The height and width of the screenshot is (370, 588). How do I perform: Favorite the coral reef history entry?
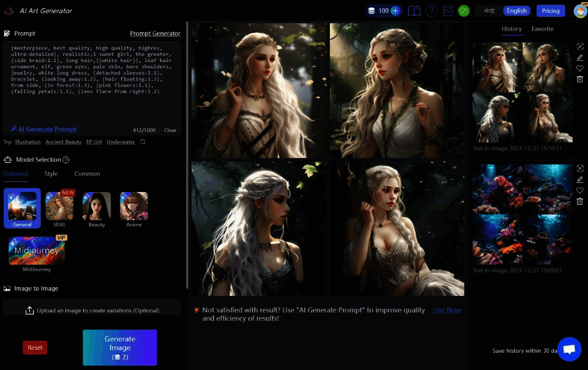pos(580,190)
